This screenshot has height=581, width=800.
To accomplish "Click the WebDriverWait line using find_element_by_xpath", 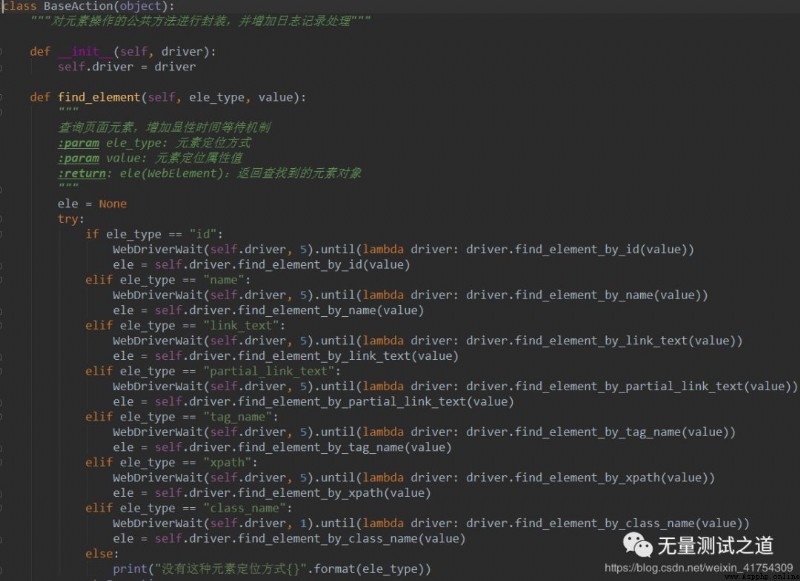I will (414, 477).
